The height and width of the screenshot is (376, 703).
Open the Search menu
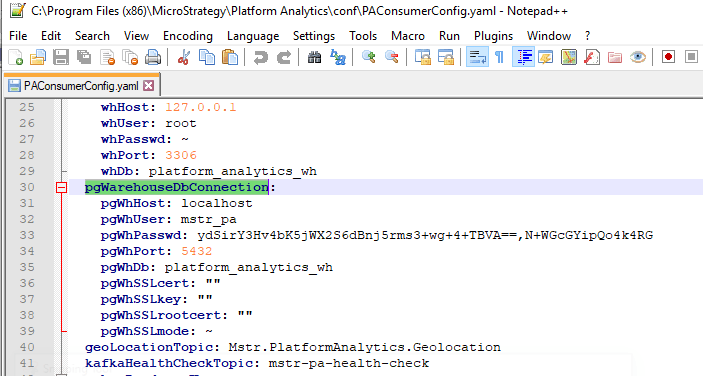[x=92, y=36]
